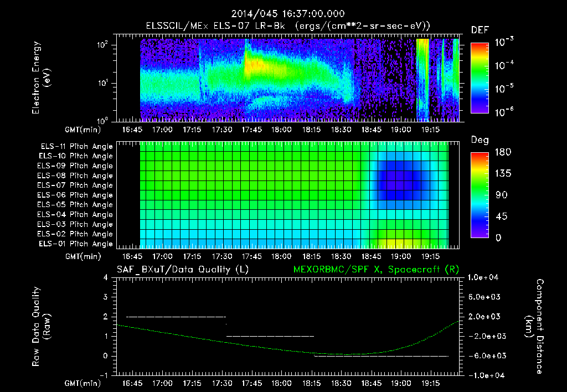Image resolution: width=567 pixels, height=392 pixels.
Task: Click the ELS-03 Pitch Angle row label
Action: pos(75,225)
